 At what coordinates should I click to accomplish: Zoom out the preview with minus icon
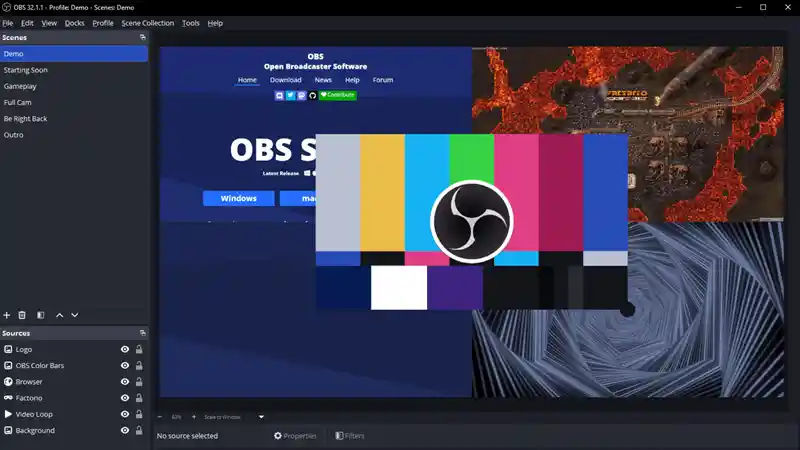pos(160,417)
